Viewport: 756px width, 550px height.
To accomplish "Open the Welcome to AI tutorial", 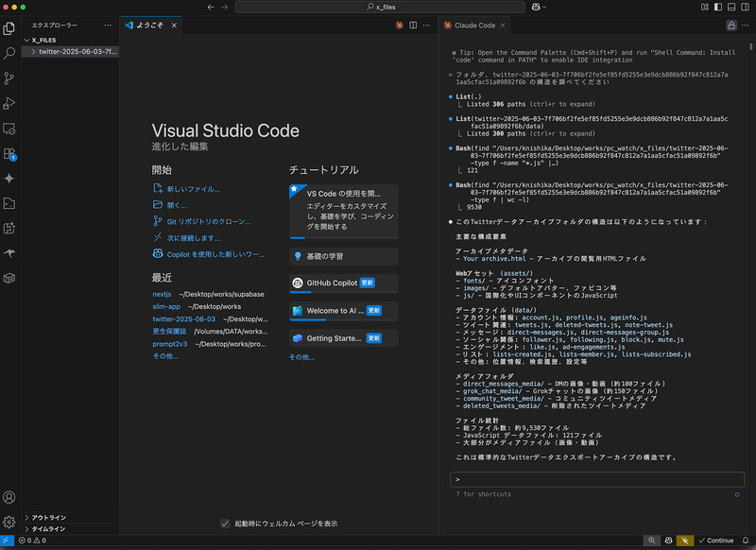I will tap(344, 311).
